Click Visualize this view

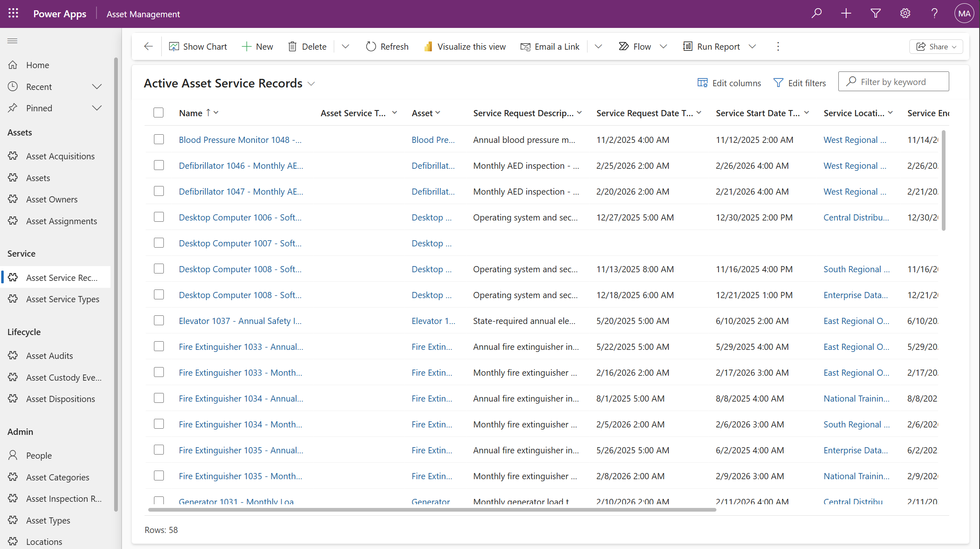(x=465, y=46)
